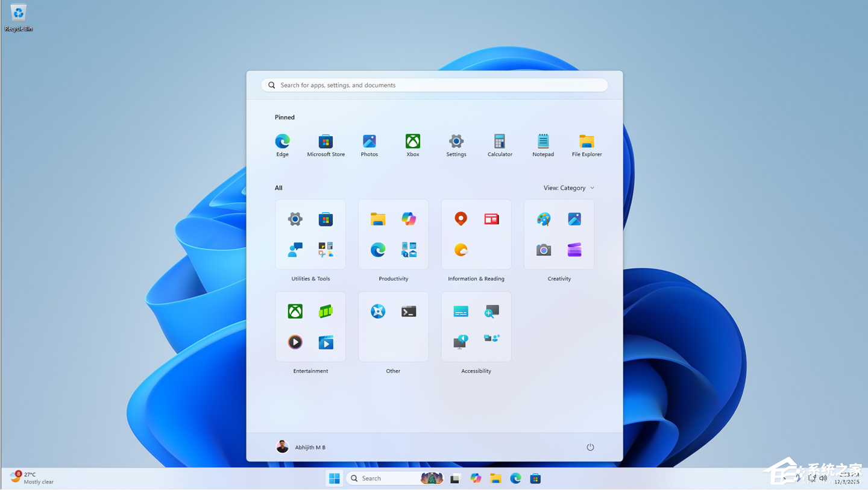Screen dimensions: 868x490
Task: Open Game Bar icon in Entertainment
Action: (326, 311)
